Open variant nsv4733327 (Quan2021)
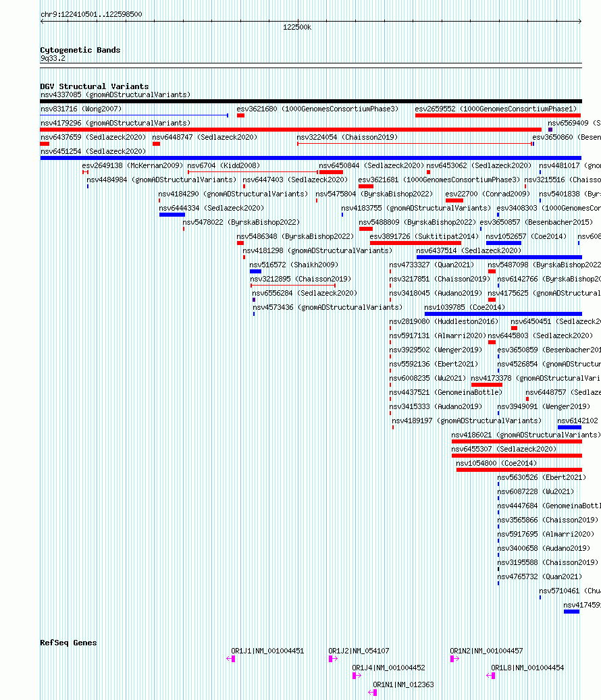Image resolution: width=601 pixels, height=700 pixels. [x=432, y=265]
